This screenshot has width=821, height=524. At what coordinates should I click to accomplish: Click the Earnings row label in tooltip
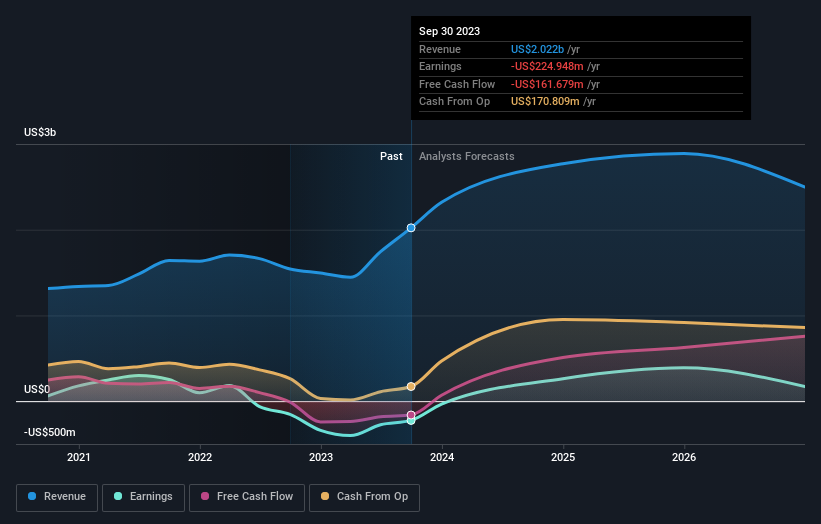point(440,66)
